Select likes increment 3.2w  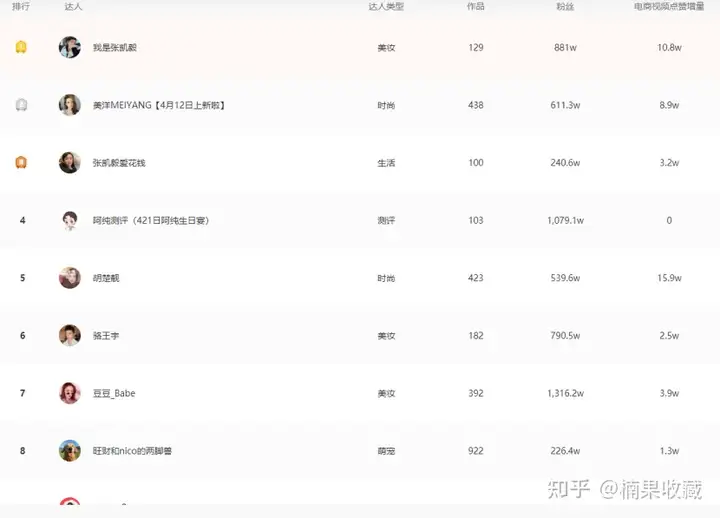tap(669, 163)
